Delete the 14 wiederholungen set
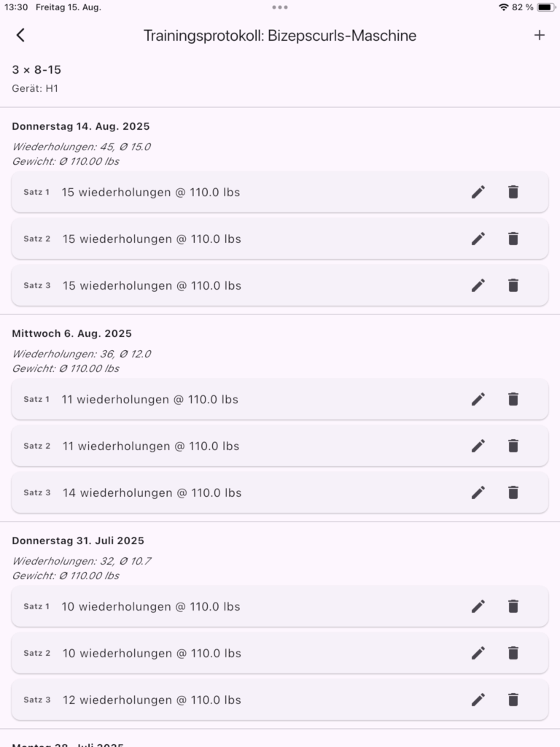The height and width of the screenshot is (747, 560). click(513, 492)
